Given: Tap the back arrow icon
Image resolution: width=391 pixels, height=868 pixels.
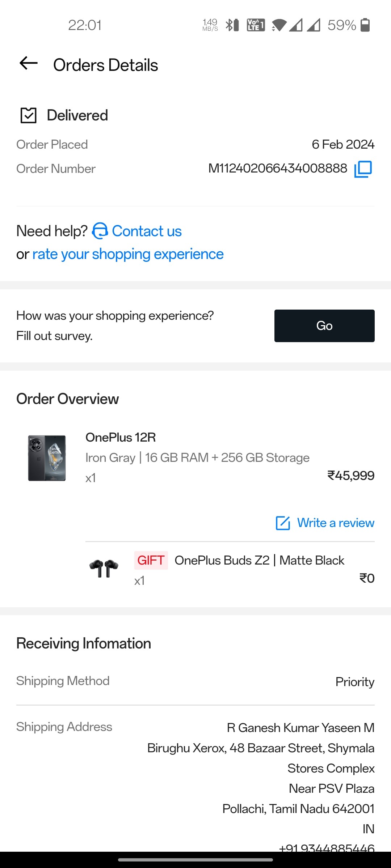Looking at the screenshot, I should click(x=29, y=63).
